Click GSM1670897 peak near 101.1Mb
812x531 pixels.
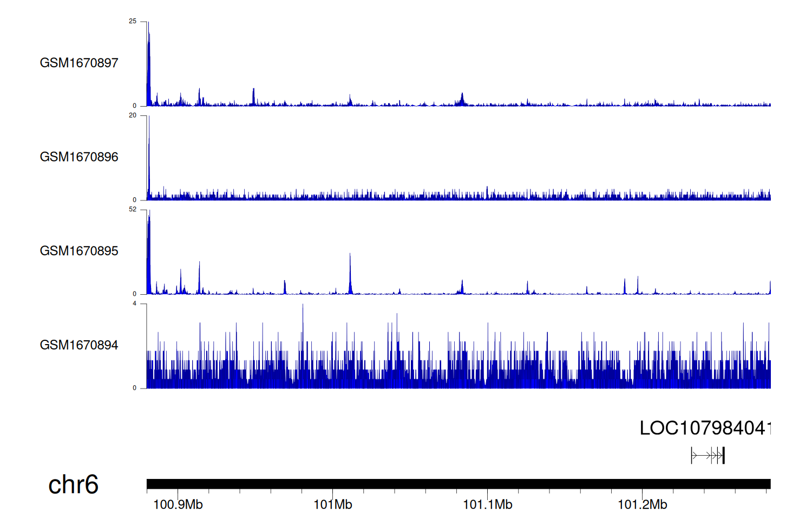point(462,99)
